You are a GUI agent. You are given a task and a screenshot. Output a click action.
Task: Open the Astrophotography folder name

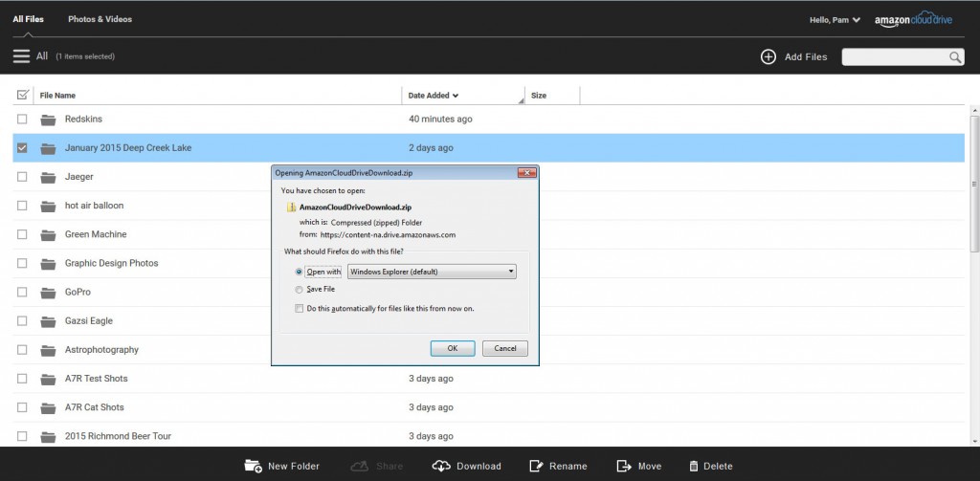(x=101, y=350)
